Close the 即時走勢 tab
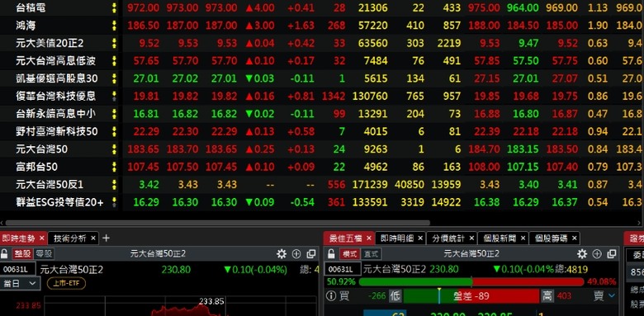The image size is (644, 316). (x=41, y=238)
